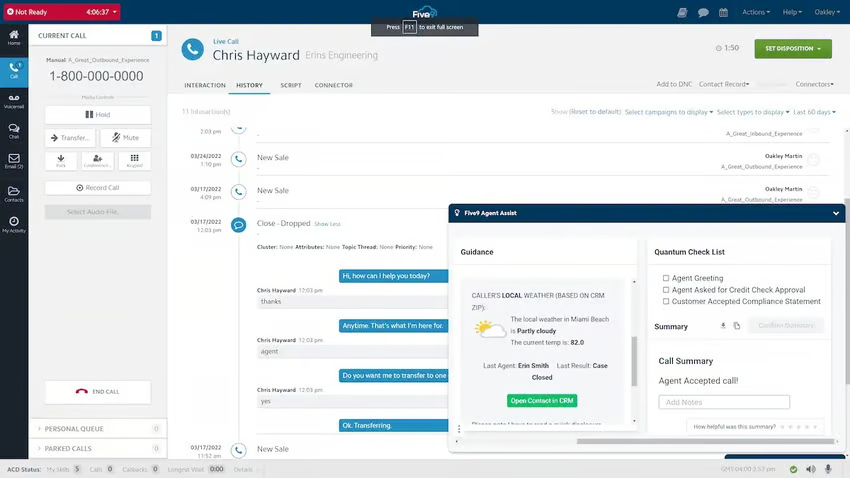Open Voicemail in the left sidebar
Image resolution: width=850 pixels, height=478 pixels.
point(14,99)
